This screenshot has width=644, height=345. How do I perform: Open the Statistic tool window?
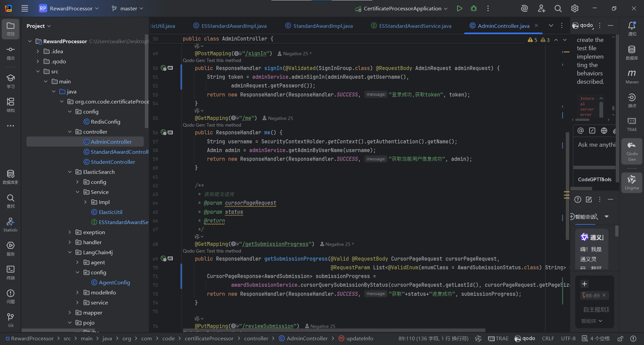tap(10, 225)
